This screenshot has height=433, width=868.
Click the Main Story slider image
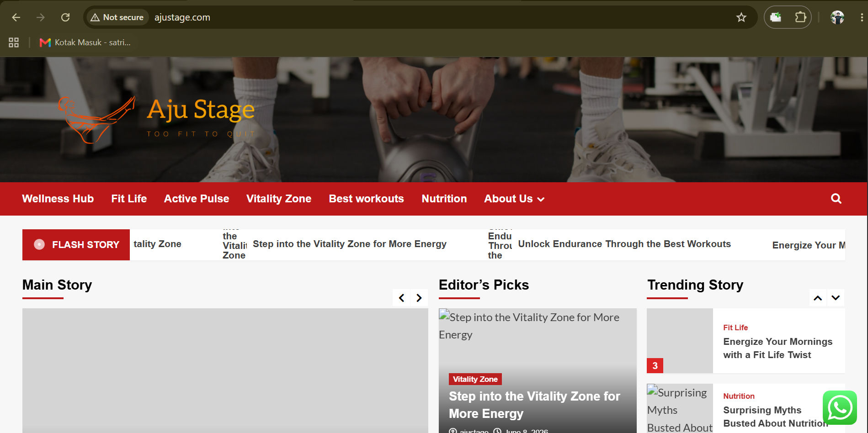click(x=225, y=370)
